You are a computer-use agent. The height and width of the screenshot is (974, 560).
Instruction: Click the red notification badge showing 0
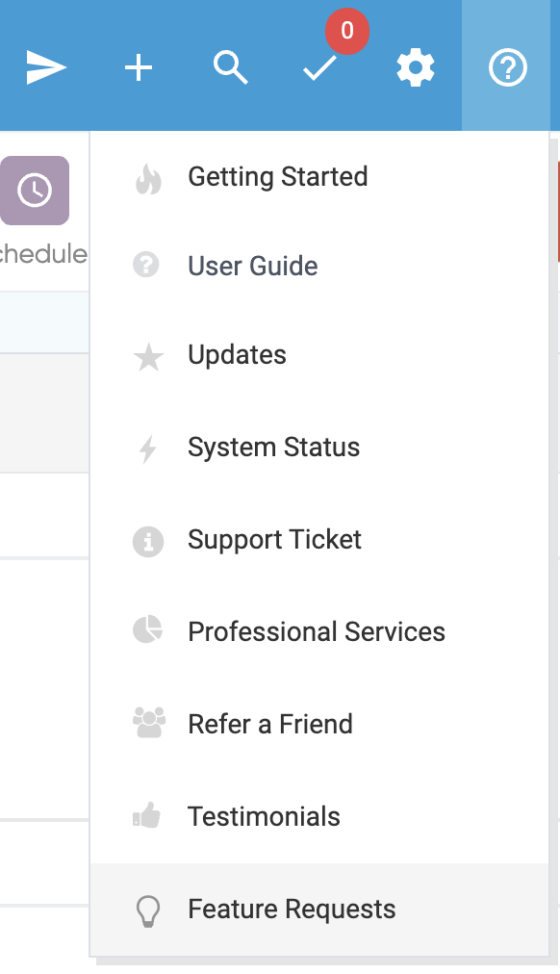click(x=347, y=31)
